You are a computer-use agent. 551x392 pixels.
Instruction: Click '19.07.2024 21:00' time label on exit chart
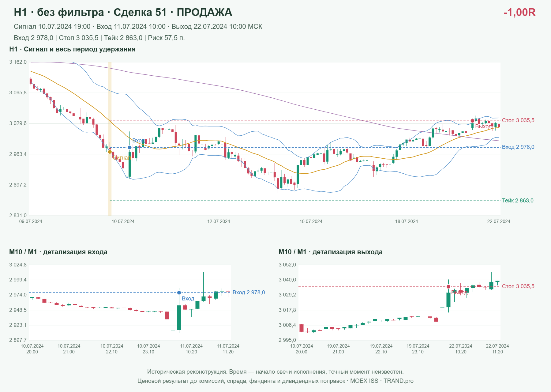(x=338, y=349)
